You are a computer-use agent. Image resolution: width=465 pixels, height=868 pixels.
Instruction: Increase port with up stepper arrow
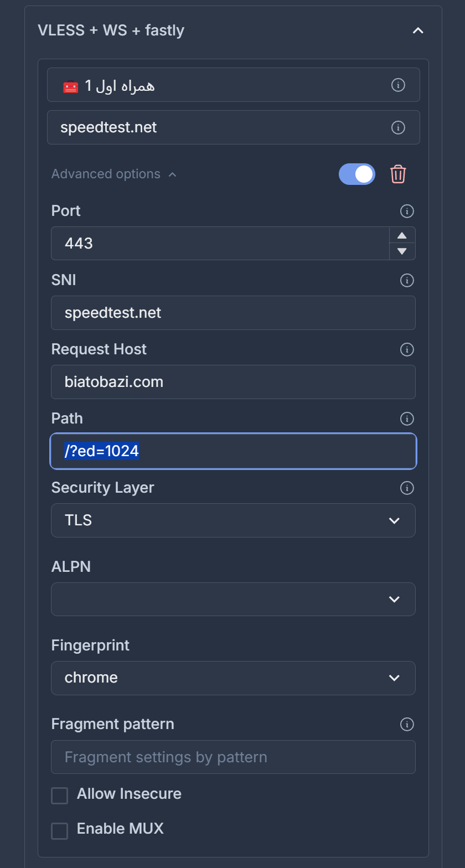pos(402,235)
